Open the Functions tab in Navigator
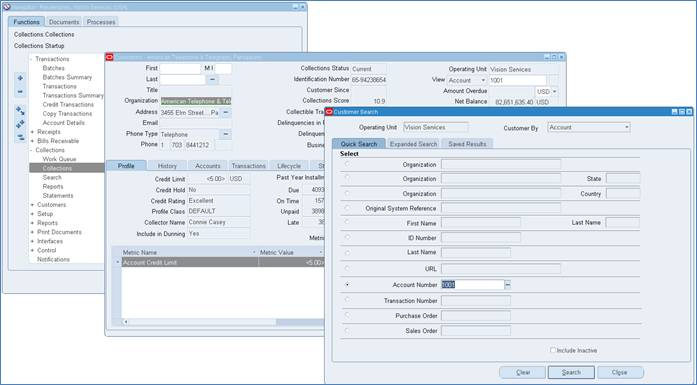 pyautogui.click(x=26, y=22)
